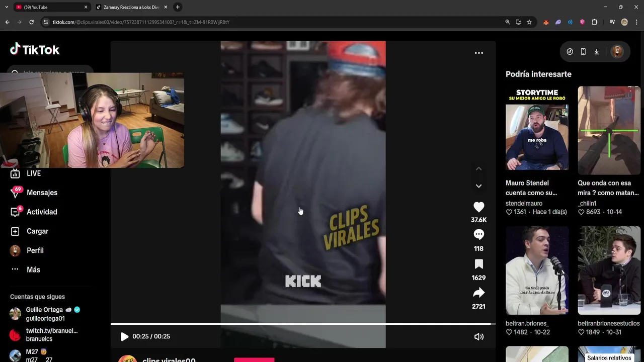Open the TikTok profile avatar at top right
The image size is (644, 362).
coord(617,51)
